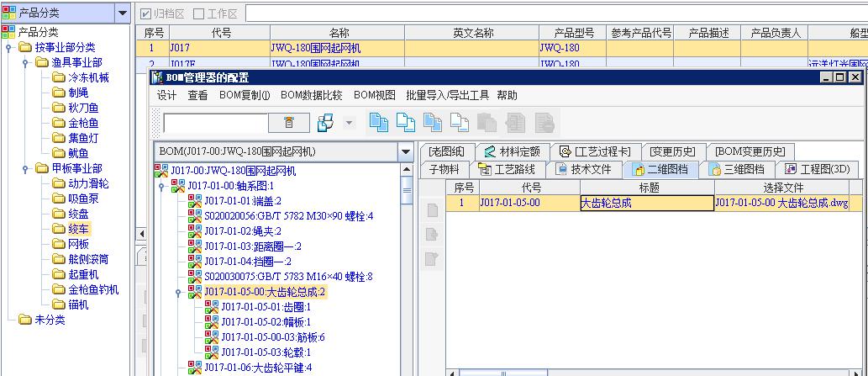The width and height of the screenshot is (868, 376).
Task: Click the greyed-out last document toolbar icon
Action: 544,123
